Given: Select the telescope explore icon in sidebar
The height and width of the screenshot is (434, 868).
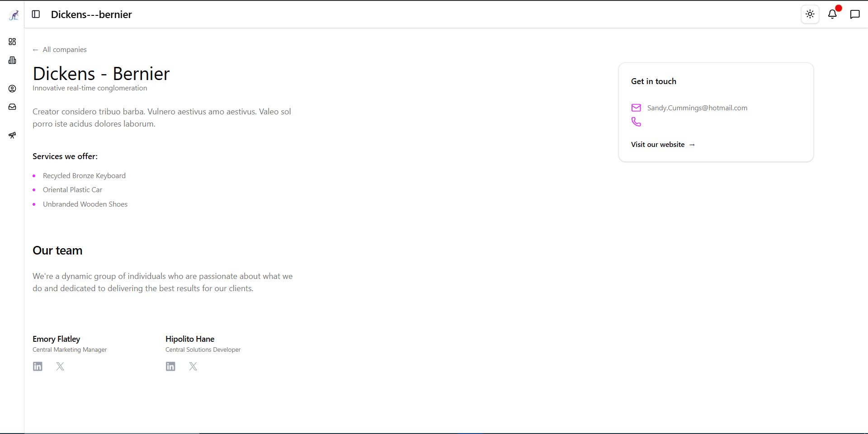Looking at the screenshot, I should [12, 135].
